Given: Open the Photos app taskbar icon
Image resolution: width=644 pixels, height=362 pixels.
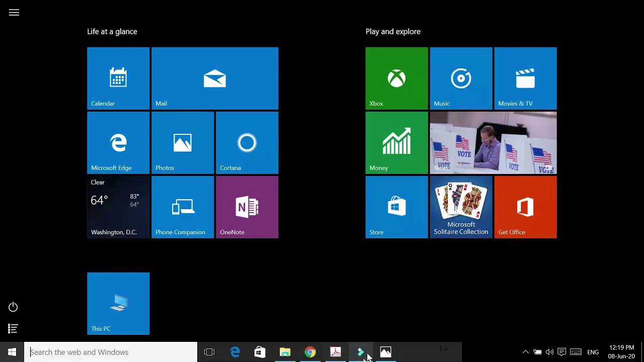Looking at the screenshot, I should 385,352.
